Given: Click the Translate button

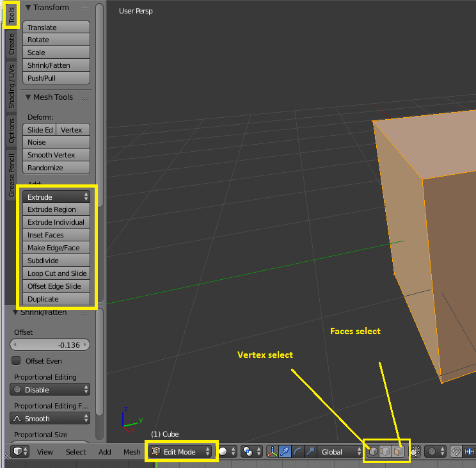Looking at the screenshot, I should (56, 28).
